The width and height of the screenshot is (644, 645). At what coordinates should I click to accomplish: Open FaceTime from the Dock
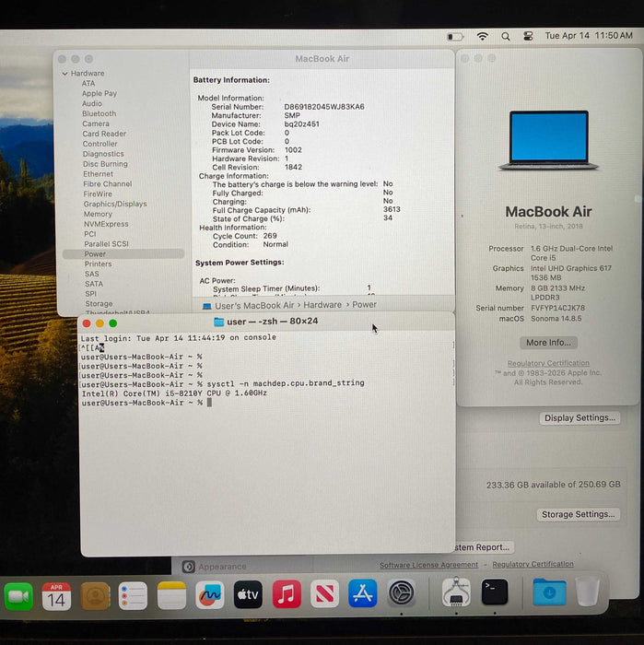(x=18, y=596)
